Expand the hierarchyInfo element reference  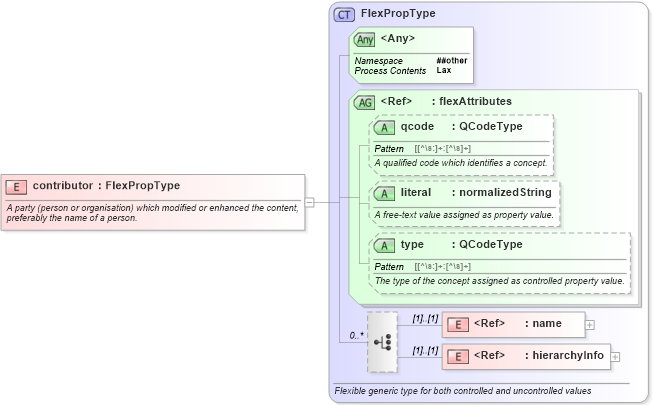pyautogui.click(x=615, y=357)
